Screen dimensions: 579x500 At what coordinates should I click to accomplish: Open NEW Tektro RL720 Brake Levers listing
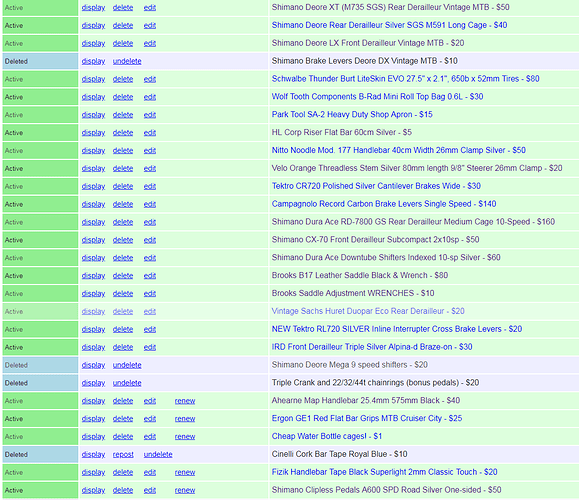(x=397, y=329)
